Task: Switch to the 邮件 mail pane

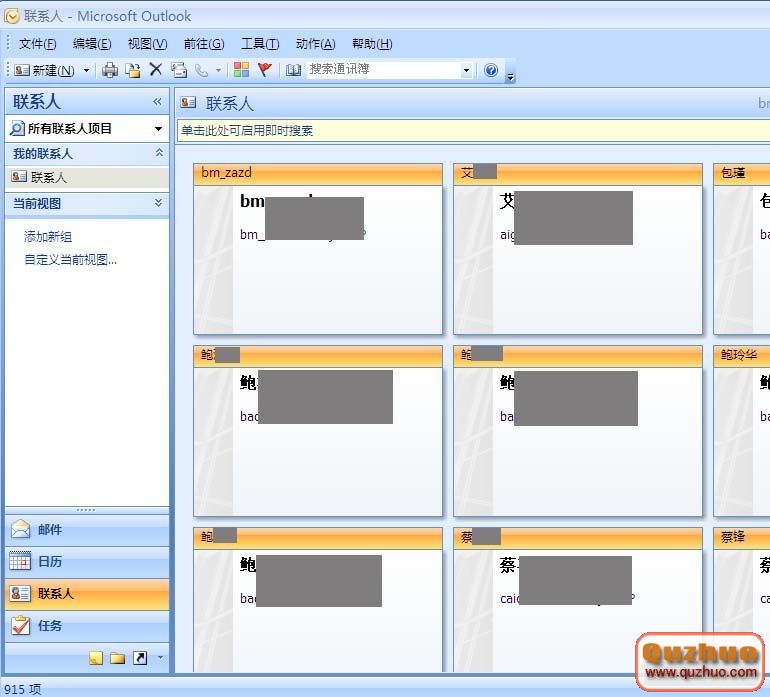Action: pos(87,530)
